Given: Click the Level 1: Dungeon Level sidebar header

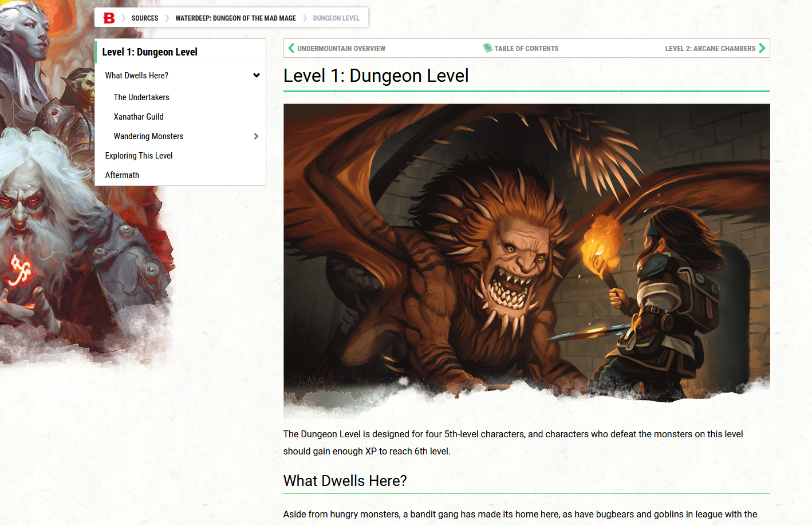Looking at the screenshot, I should click(149, 52).
